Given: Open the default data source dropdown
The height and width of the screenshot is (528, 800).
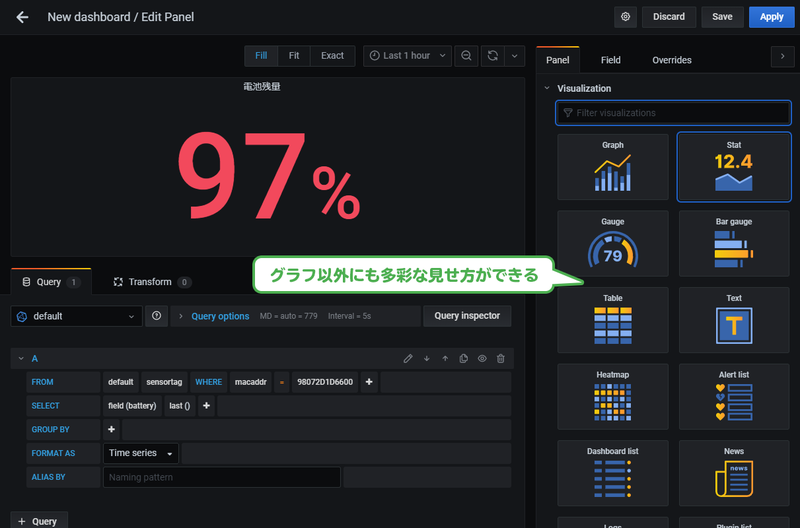Looking at the screenshot, I should click(x=77, y=316).
